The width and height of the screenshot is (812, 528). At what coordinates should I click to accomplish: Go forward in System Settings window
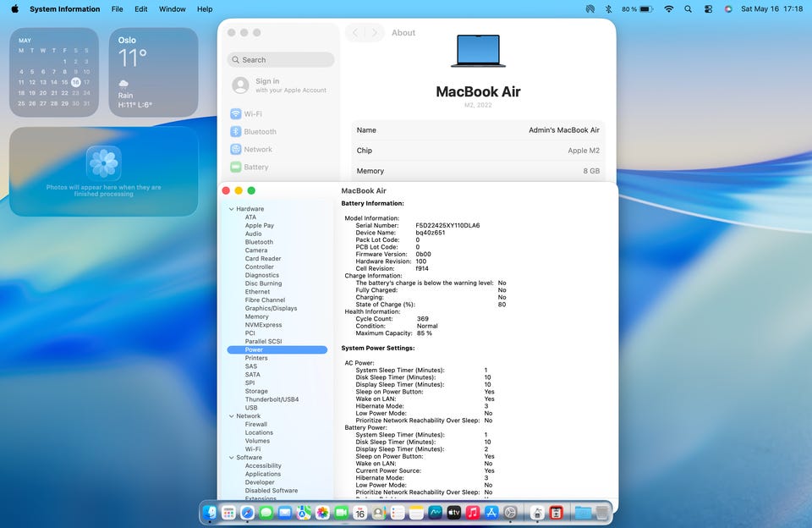click(375, 33)
